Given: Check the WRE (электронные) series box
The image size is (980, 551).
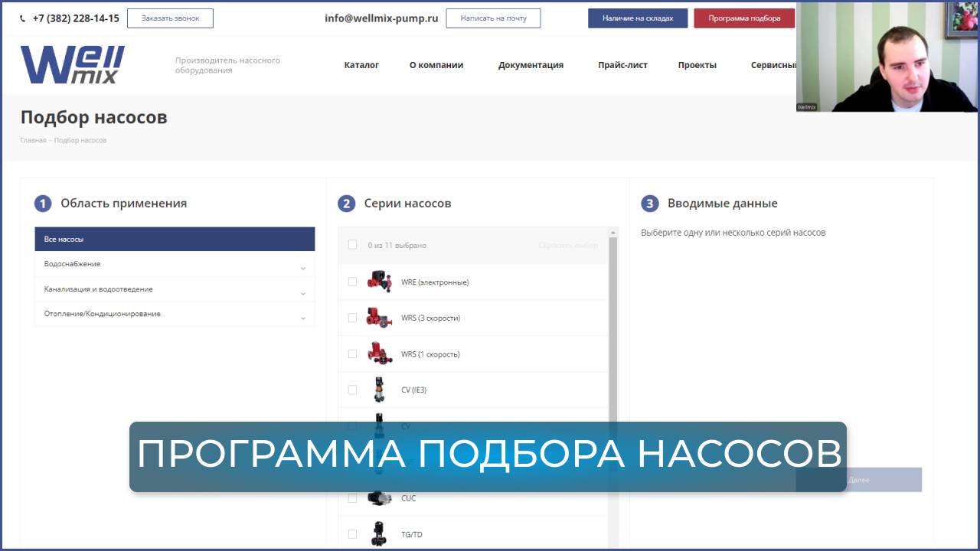Looking at the screenshot, I should [352, 282].
